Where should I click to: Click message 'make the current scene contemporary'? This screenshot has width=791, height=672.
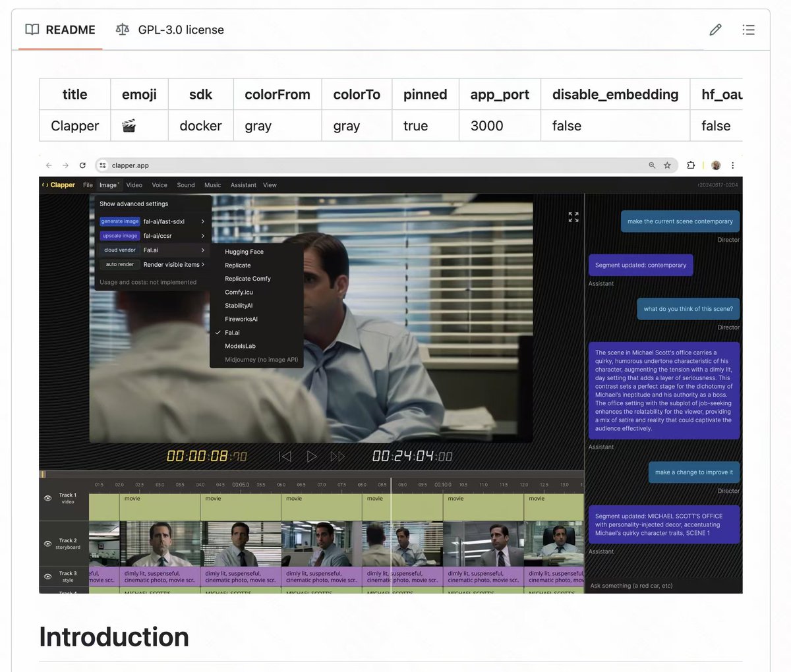pyautogui.click(x=680, y=222)
